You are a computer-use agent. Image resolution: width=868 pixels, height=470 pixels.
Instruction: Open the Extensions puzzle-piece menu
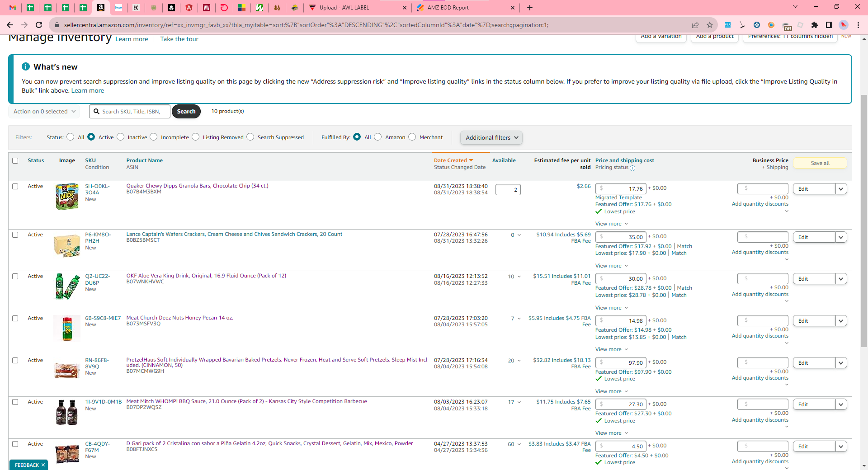pyautogui.click(x=815, y=25)
